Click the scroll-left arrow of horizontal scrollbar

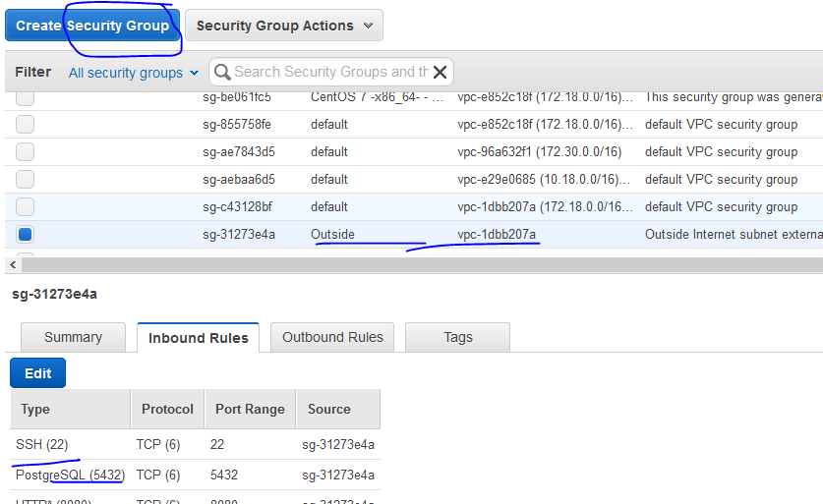click(13, 265)
